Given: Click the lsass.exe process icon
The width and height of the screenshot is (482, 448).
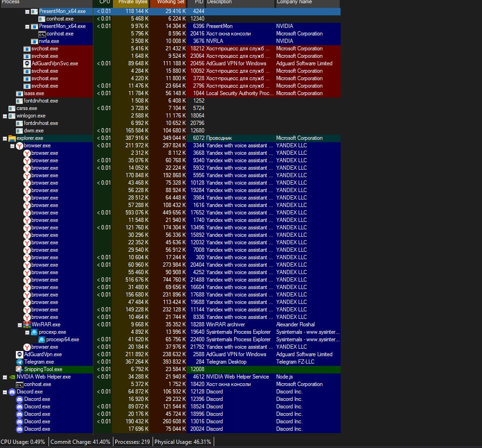Looking at the screenshot, I should (20, 93).
